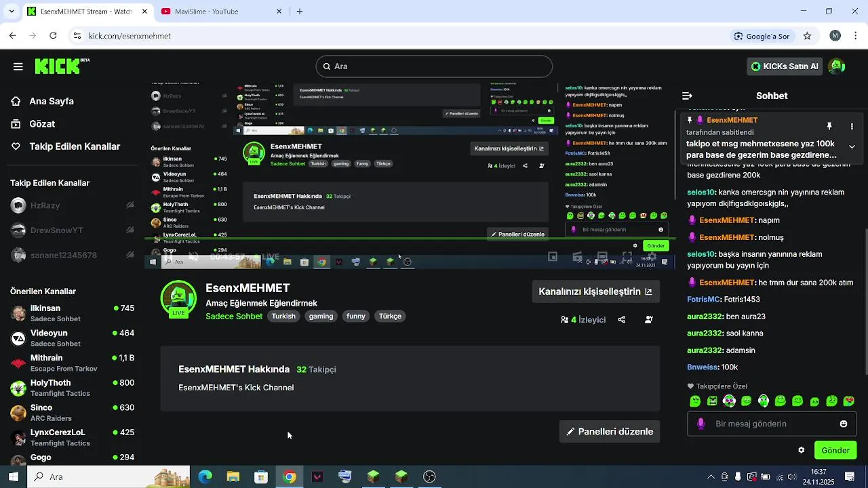868x488 pixels.
Task: Click the KICK beta logo
Action: tap(62, 66)
